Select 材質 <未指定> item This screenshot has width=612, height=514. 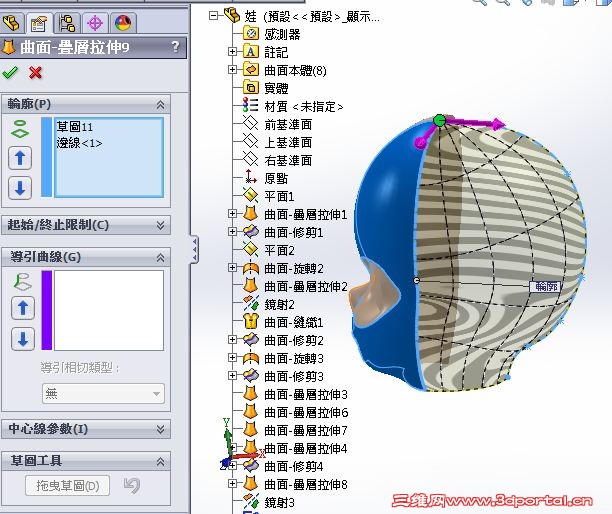(304, 106)
